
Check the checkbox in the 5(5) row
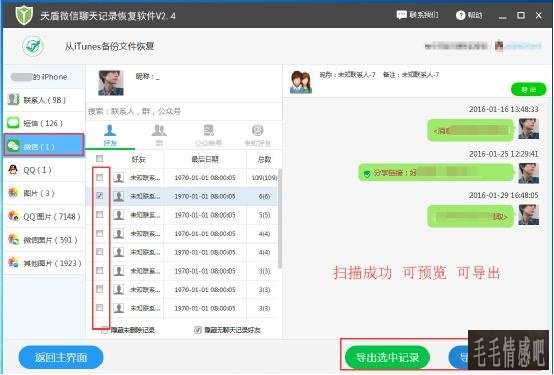point(100,215)
